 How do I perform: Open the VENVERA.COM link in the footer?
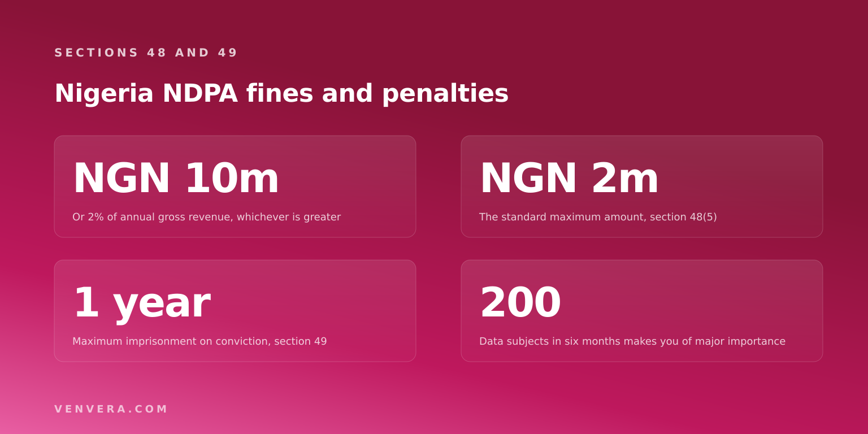point(111,409)
